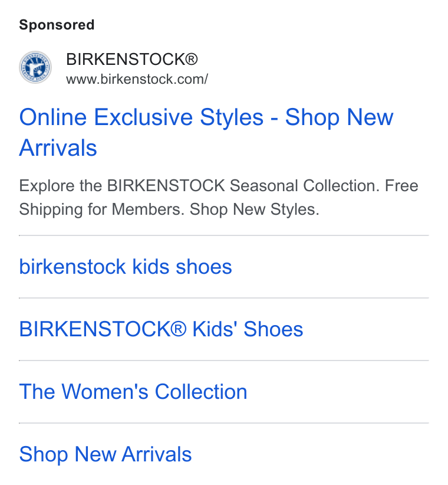The width and height of the screenshot is (448, 485).
Task: Click 'Explore the BIRKENSTOCK' description opening
Action: point(122,186)
